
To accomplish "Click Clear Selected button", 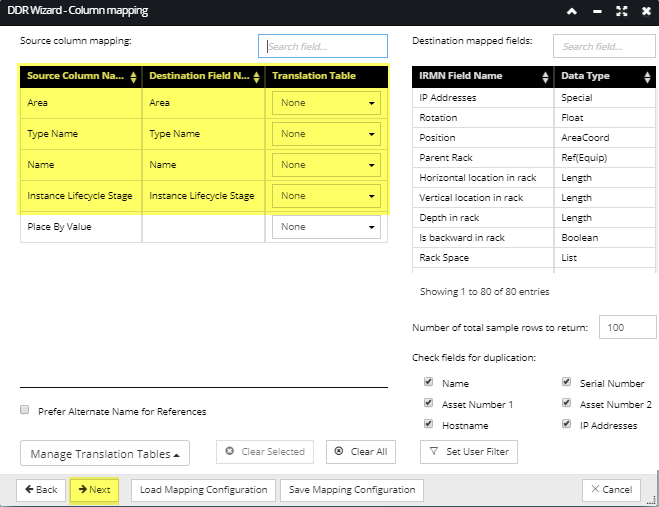I will 265,452.
